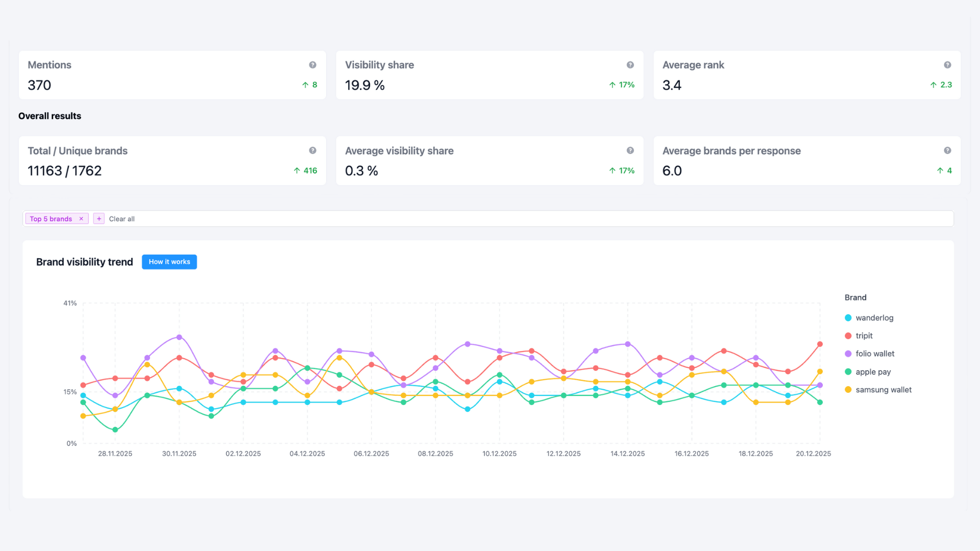Toggle folio wallet series in legend
The width and height of the screenshot is (980, 551).
point(874,354)
